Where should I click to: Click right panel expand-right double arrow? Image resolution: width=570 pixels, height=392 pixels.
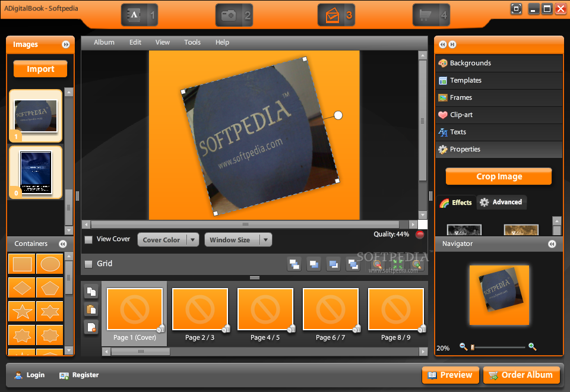coord(452,45)
